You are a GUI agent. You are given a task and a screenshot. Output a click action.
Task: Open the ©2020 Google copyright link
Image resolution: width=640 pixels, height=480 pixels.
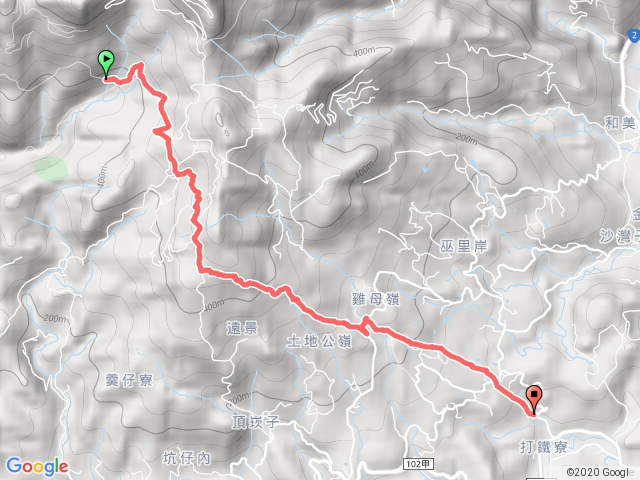coord(600,472)
